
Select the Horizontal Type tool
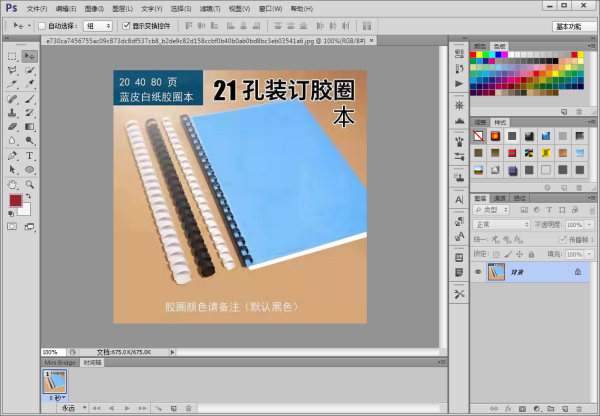pyautogui.click(x=30, y=156)
